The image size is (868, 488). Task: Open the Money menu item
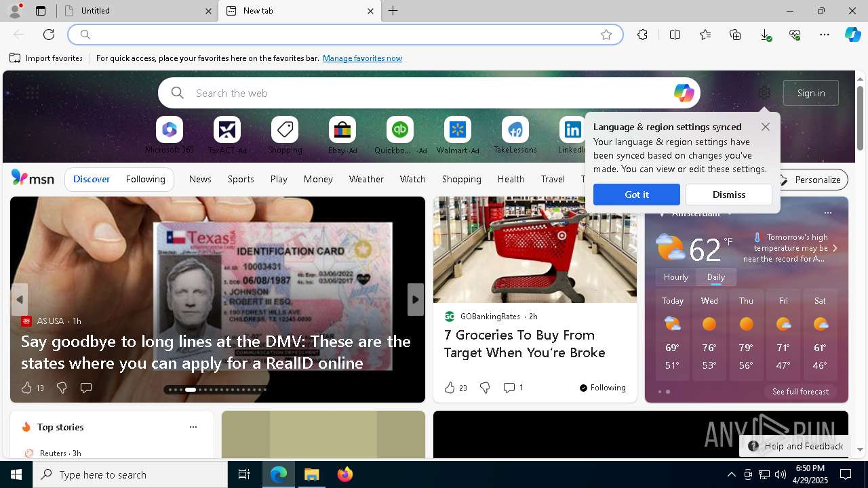pyautogui.click(x=318, y=179)
